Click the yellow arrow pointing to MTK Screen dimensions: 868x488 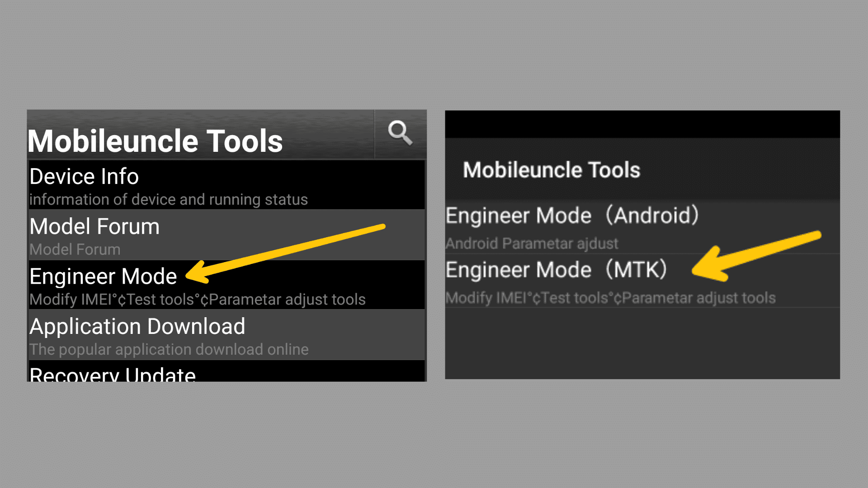click(755, 255)
